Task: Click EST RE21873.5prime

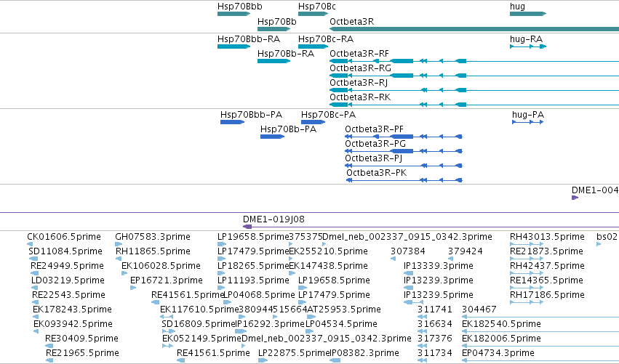Action: [x=546, y=251]
